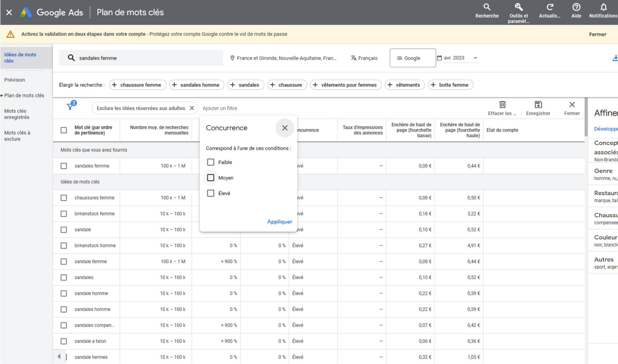Check the Moyen competition checkbox

[x=211, y=178]
